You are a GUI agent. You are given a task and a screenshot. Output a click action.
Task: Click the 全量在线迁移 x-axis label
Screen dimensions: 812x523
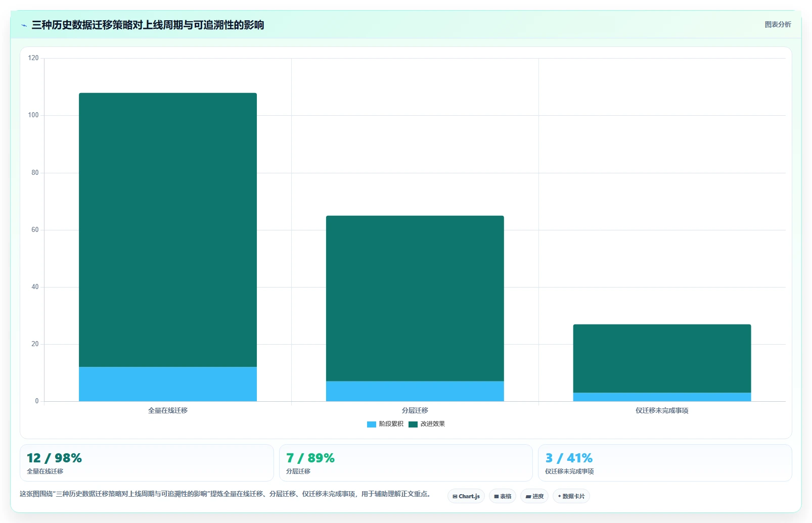click(x=168, y=410)
